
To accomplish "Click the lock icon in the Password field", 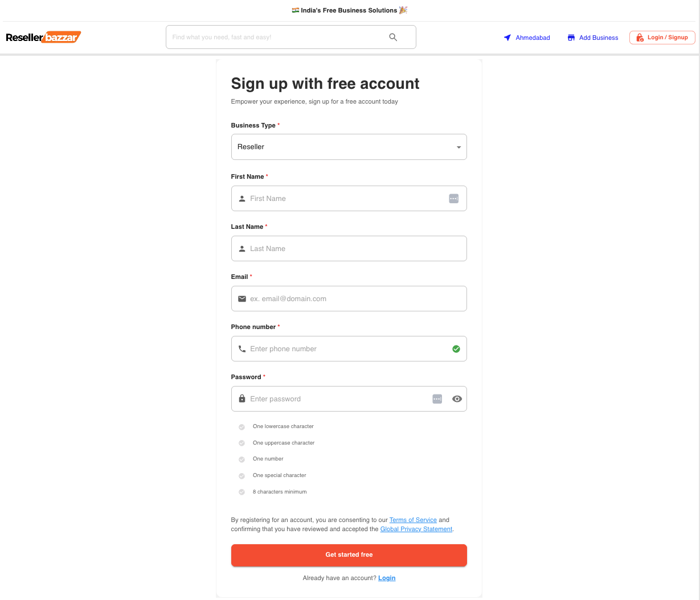I will pos(243,398).
